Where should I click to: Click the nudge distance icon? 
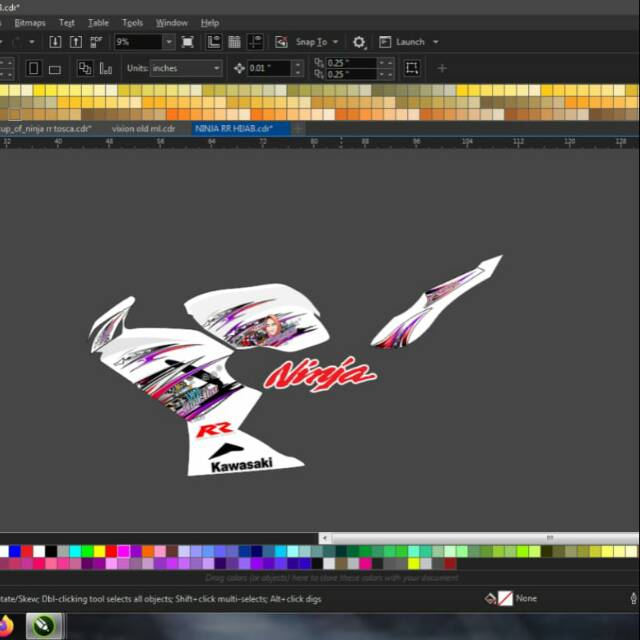pos(239,68)
